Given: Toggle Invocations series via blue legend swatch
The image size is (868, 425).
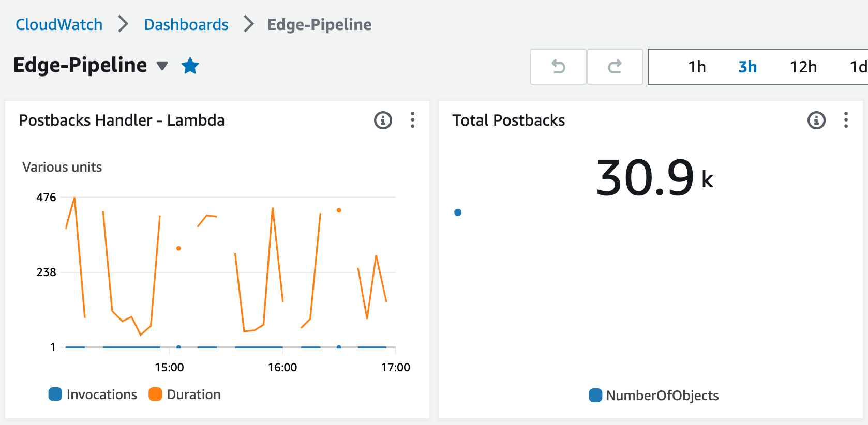Looking at the screenshot, I should coord(55,394).
